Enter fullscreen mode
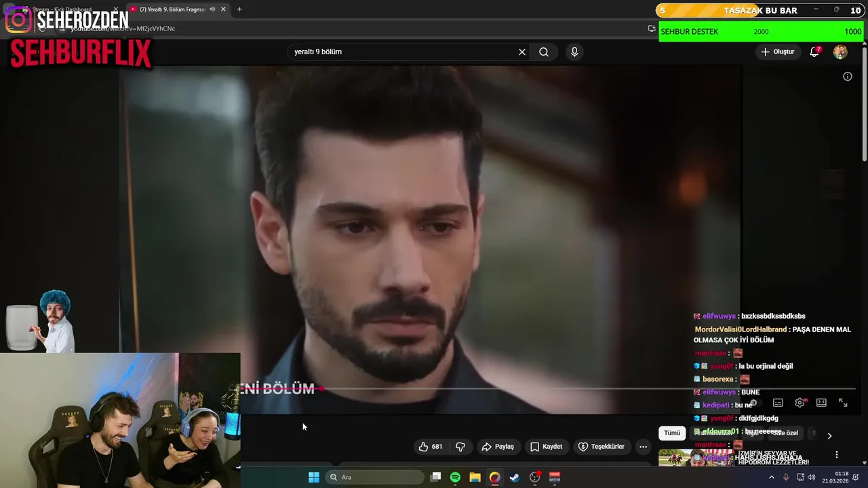Image resolution: width=868 pixels, height=488 pixels. [843, 403]
